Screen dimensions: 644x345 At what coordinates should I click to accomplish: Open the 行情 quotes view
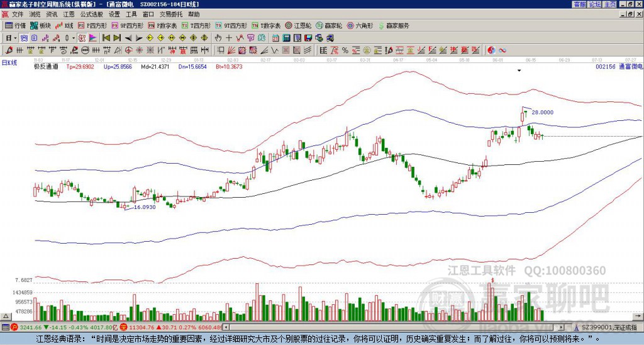click(x=16, y=25)
